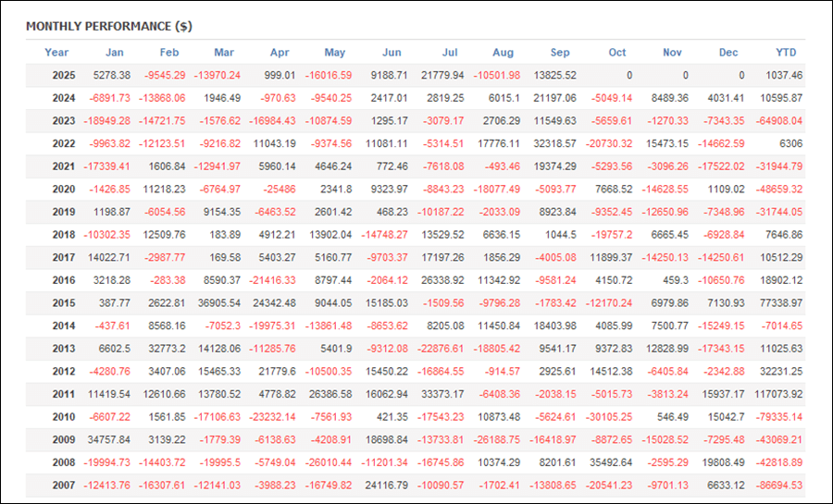Click the 2008 October value 35492.64
The image size is (833, 504).
(x=607, y=461)
